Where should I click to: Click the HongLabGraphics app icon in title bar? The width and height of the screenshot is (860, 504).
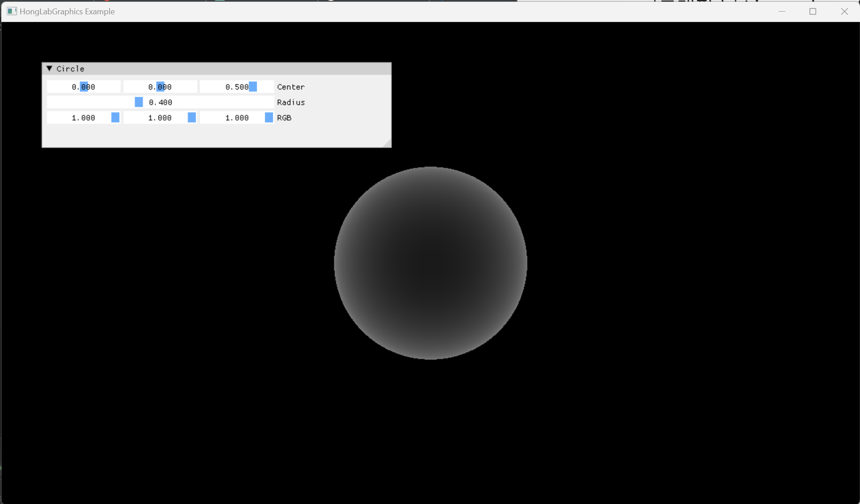pos(12,11)
